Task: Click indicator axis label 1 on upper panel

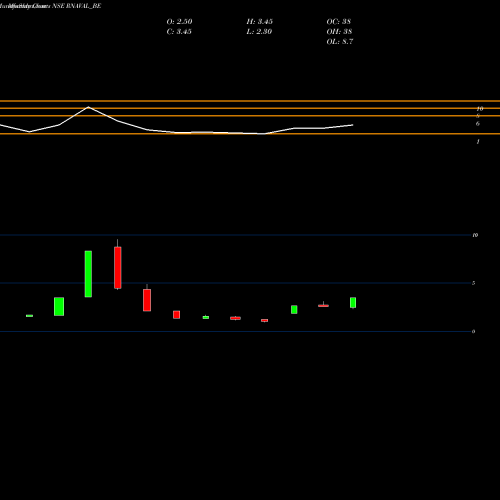Action: tap(478, 142)
